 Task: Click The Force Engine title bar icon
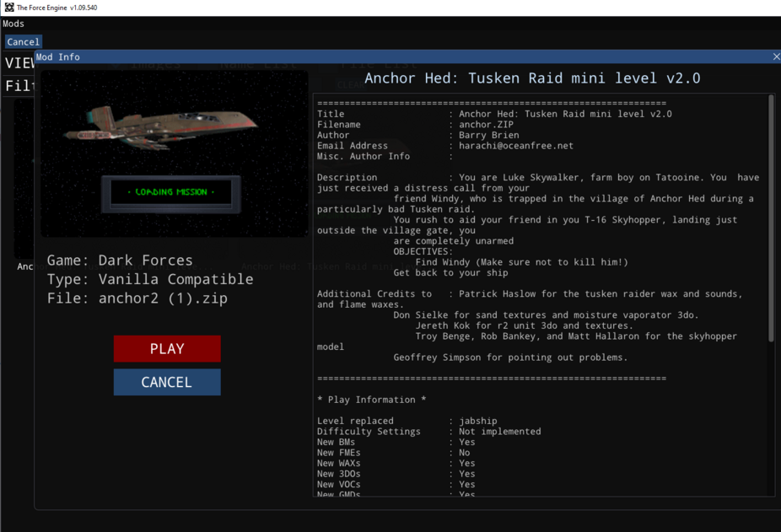tap(9, 8)
